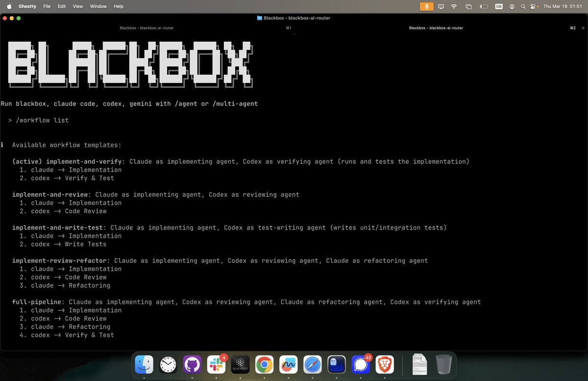This screenshot has width=588, height=381.
Task: Open Spotlight search in the menu bar
Action: click(522, 6)
